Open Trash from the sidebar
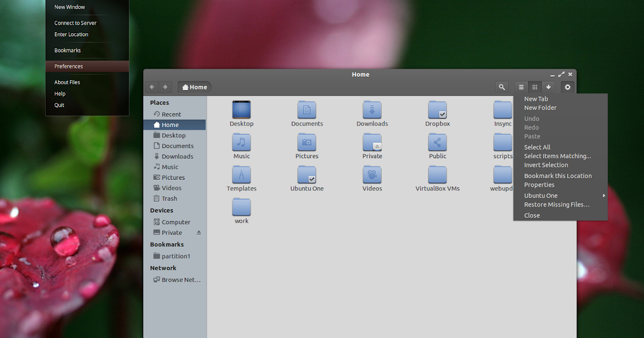This screenshot has width=644, height=338. pyautogui.click(x=175, y=199)
